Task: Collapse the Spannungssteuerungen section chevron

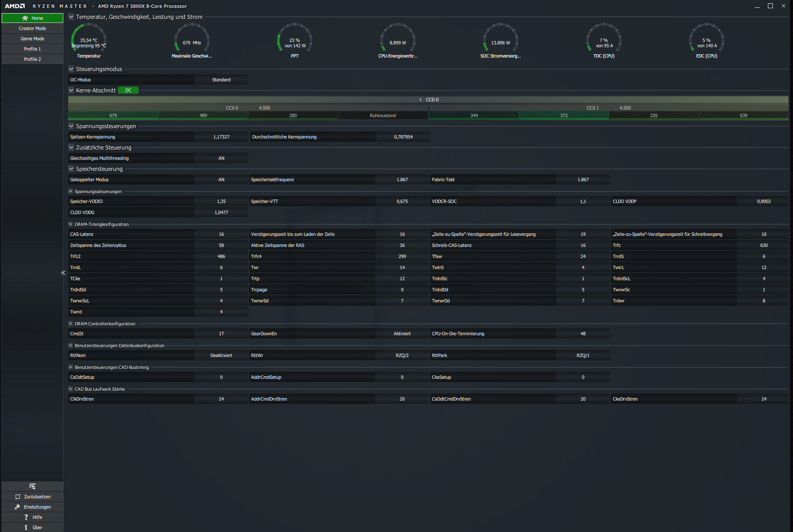Action: (x=71, y=126)
